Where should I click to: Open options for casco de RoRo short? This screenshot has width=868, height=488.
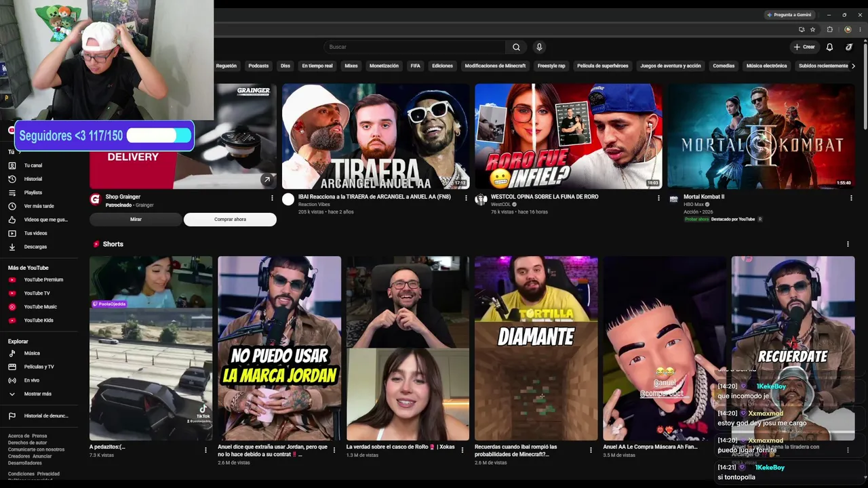click(x=462, y=449)
